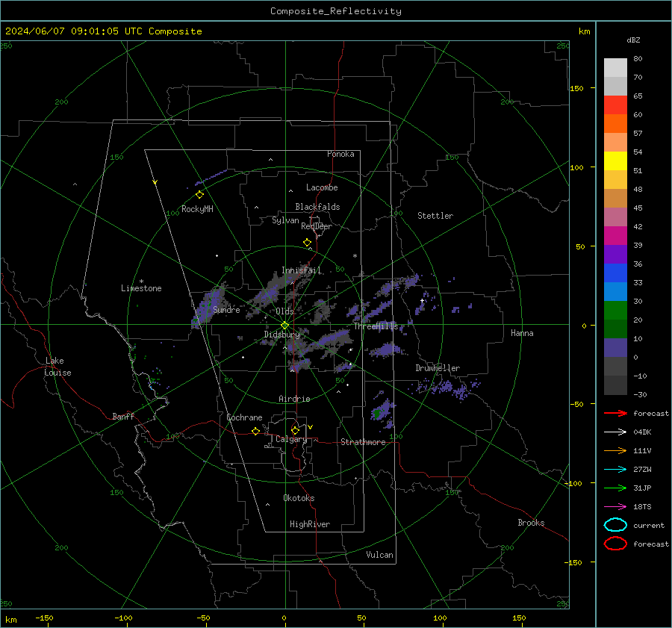This screenshot has height=628, width=672.
Task: Click yellow diamond marker beside RockyMH
Action: (199, 195)
